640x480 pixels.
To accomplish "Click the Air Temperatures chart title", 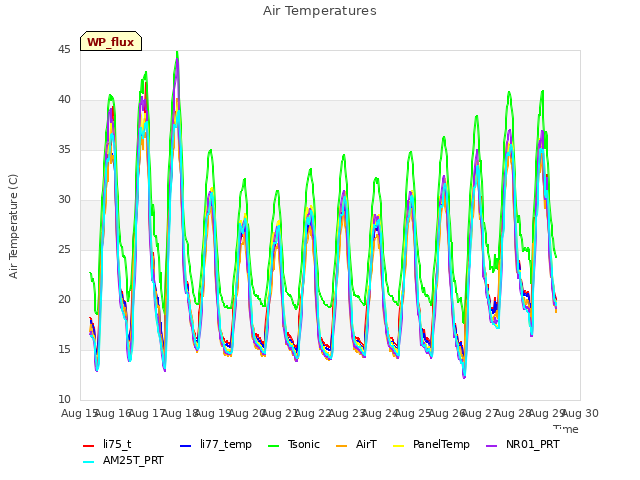I will [x=320, y=11].
